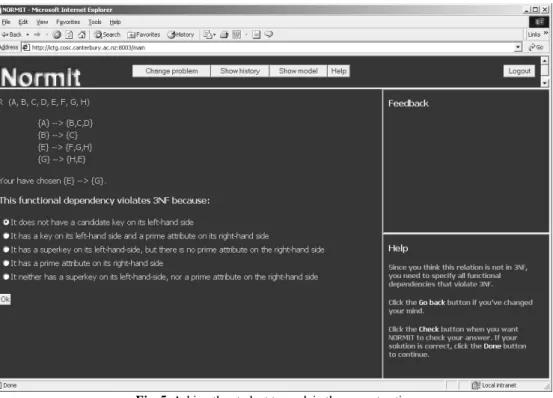Click the Show history button
This screenshot has width=553, height=398.
[240, 71]
